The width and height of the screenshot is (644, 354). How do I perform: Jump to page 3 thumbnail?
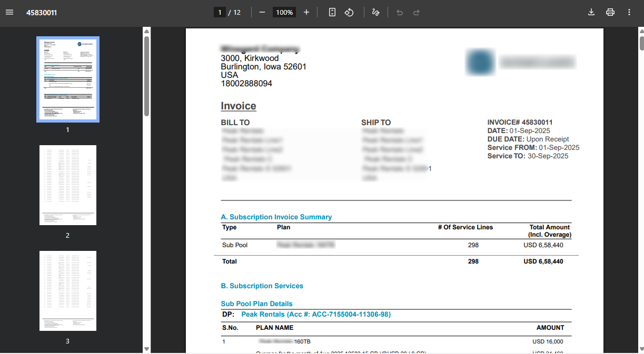click(x=68, y=291)
